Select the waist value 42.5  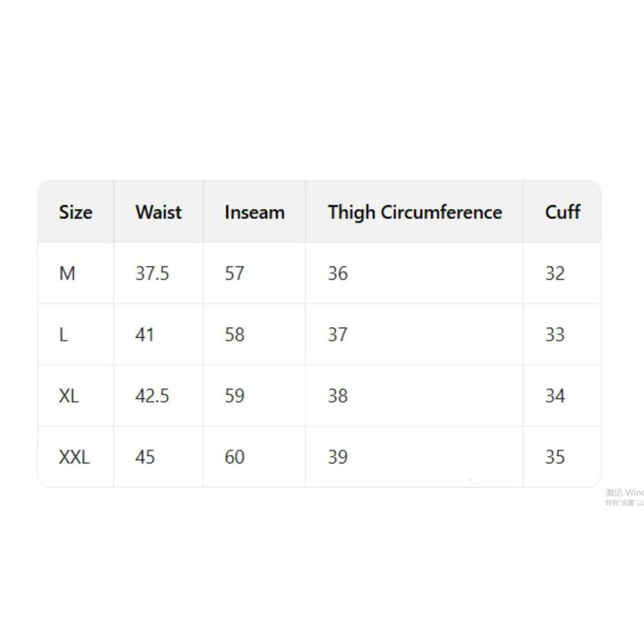(x=152, y=396)
